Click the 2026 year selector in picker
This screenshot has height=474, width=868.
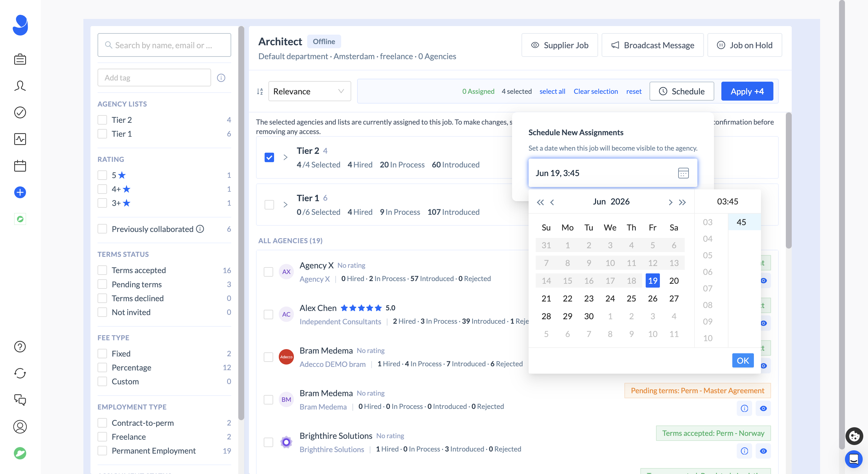620,201
